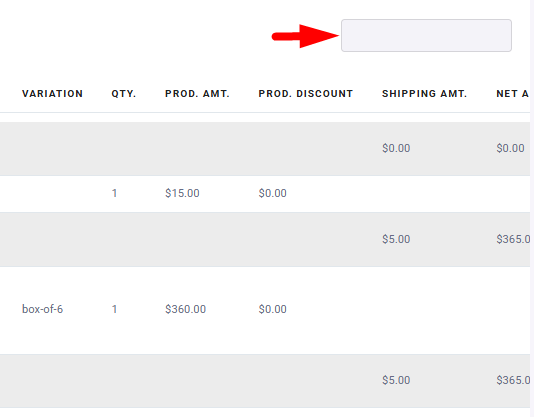Click the $360.00 product amount cell
The width and height of the screenshot is (534, 417).
click(x=186, y=309)
